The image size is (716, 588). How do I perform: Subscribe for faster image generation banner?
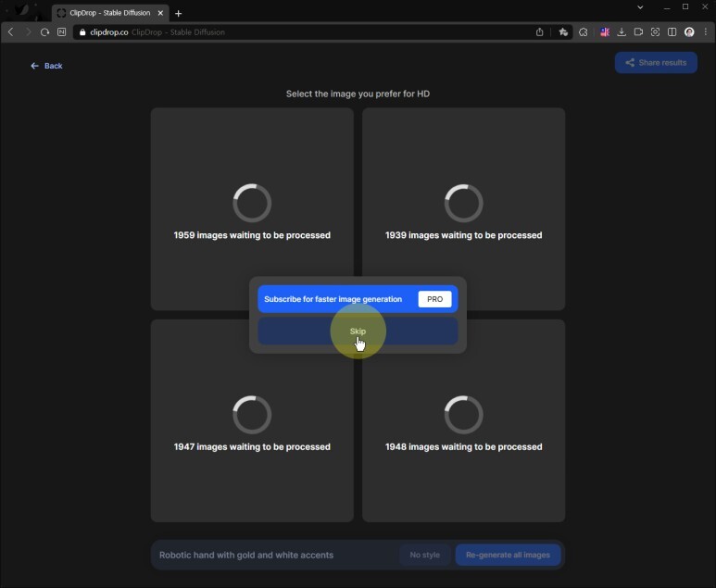pyautogui.click(x=358, y=299)
